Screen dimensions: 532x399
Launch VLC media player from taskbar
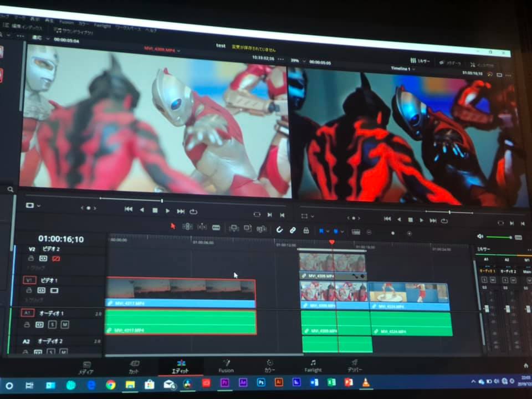click(x=366, y=382)
